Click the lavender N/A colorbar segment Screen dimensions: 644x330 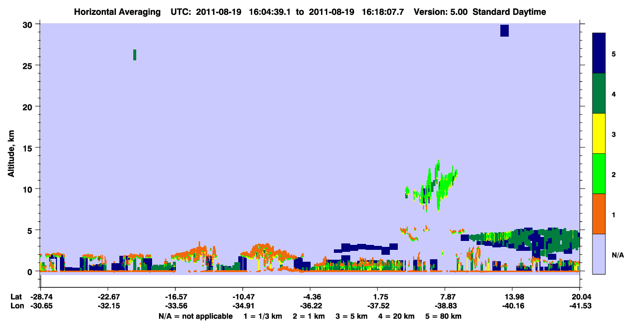[599, 254]
